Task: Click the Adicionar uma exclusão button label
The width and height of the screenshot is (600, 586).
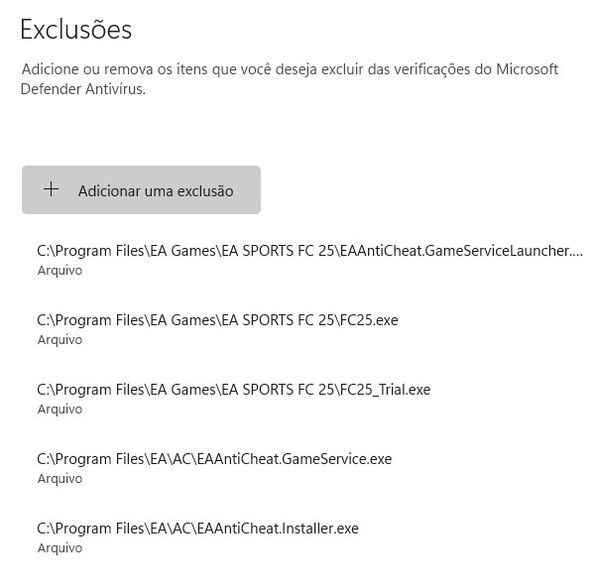Action: tap(156, 191)
